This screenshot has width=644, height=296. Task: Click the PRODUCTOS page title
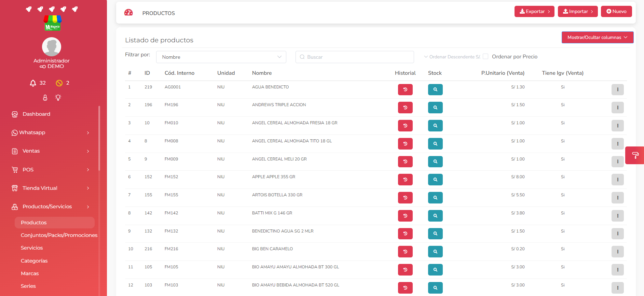click(x=159, y=13)
